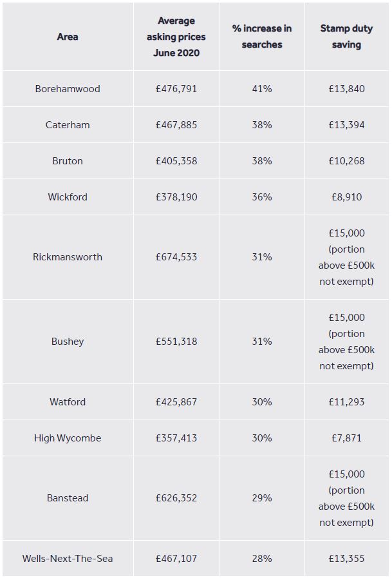Select the Average asking prices June 2020 header
Image resolution: width=392 pixels, height=580 pixels.
pos(176,37)
